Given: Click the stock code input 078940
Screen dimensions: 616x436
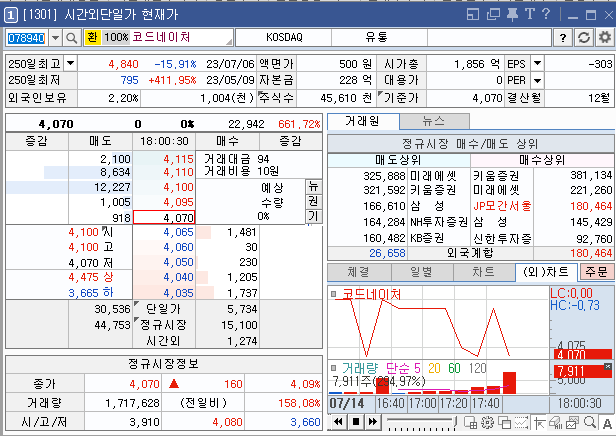Looking at the screenshot, I should click(26, 38).
